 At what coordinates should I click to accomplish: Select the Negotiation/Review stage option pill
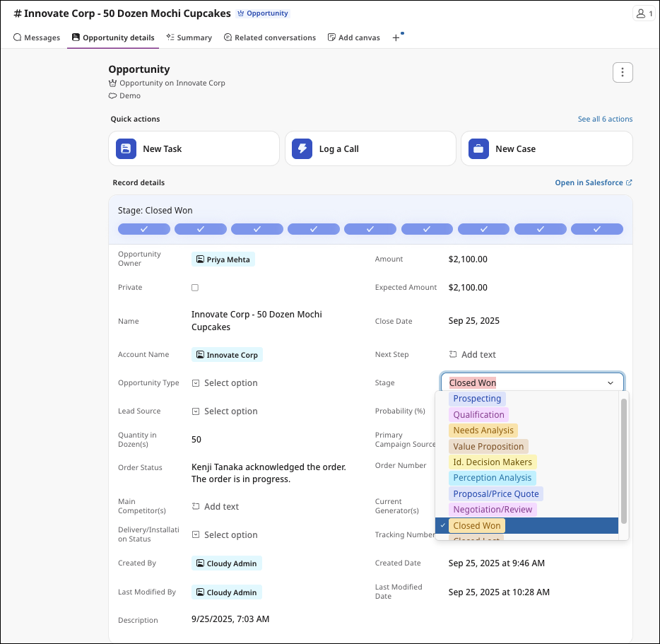point(493,509)
